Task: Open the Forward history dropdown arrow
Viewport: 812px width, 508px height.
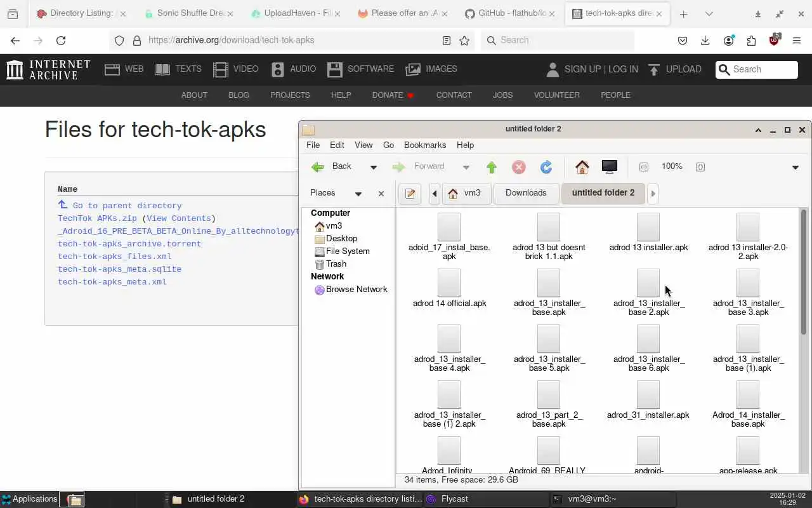Action: pyautogui.click(x=466, y=167)
